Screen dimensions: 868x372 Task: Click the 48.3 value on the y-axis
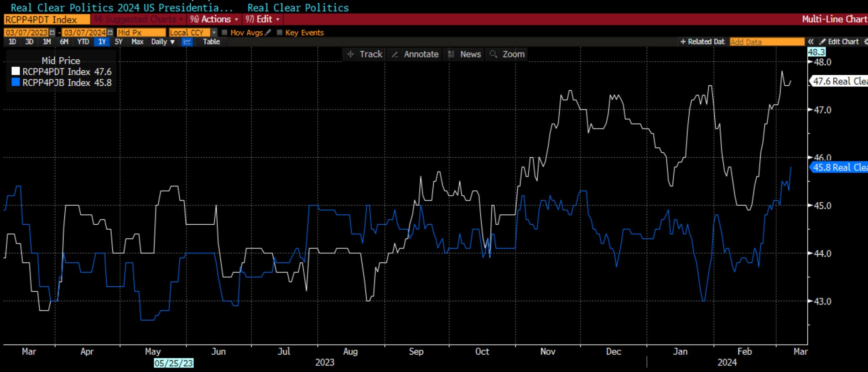[x=816, y=52]
